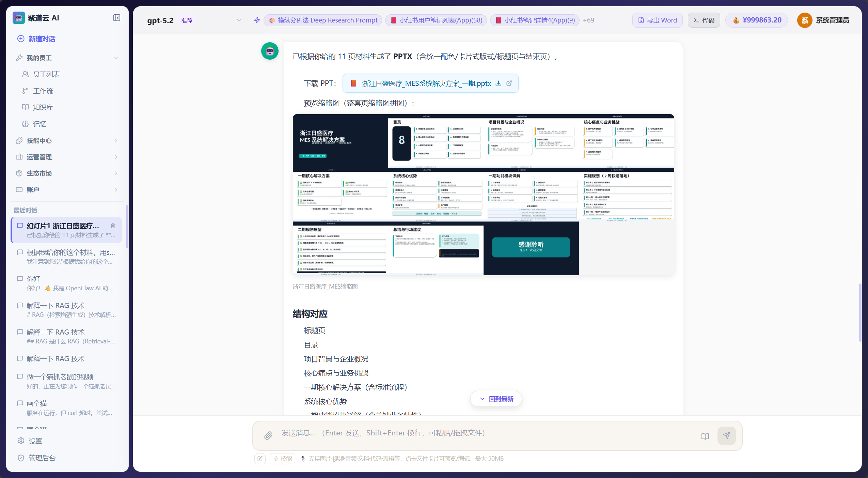
Task: Delete the 幻灯片1 conversation with the trash icon
Action: coord(113,225)
